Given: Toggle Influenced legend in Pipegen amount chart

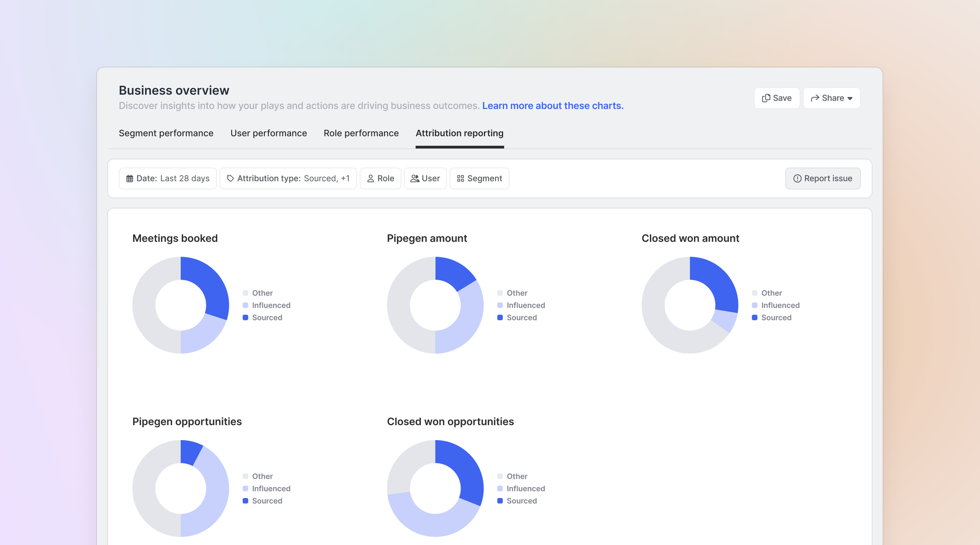Looking at the screenshot, I should click(525, 306).
